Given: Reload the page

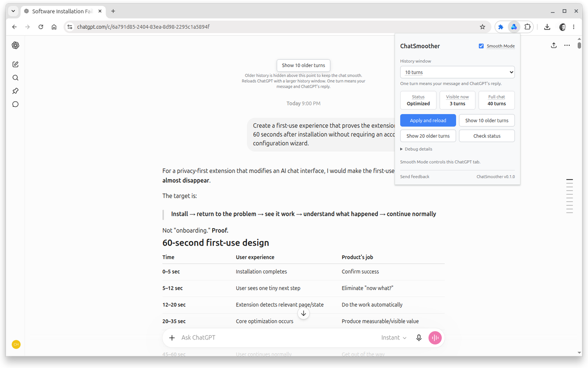Looking at the screenshot, I should tap(40, 27).
